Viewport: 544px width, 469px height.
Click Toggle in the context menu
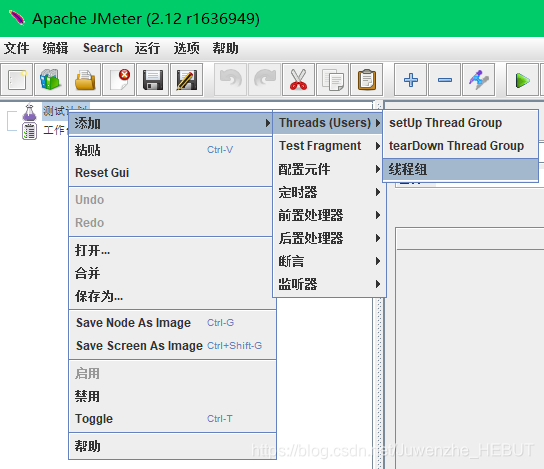click(x=172, y=419)
